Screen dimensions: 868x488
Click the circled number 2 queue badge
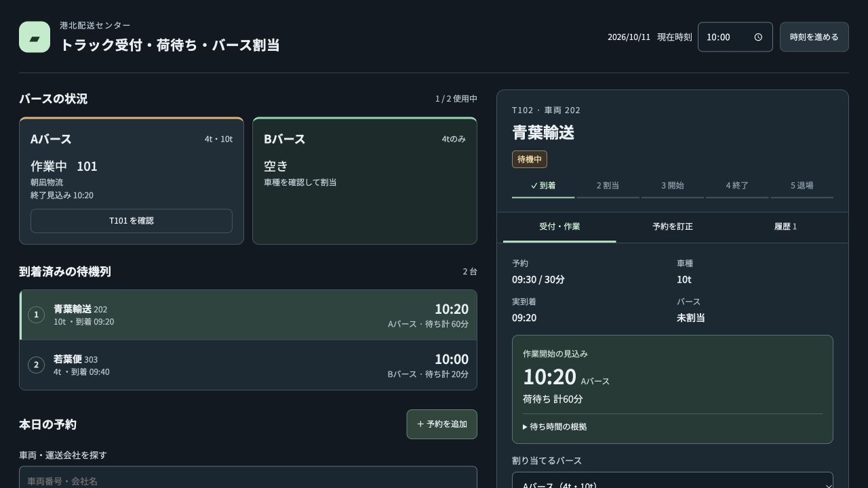[36, 365]
